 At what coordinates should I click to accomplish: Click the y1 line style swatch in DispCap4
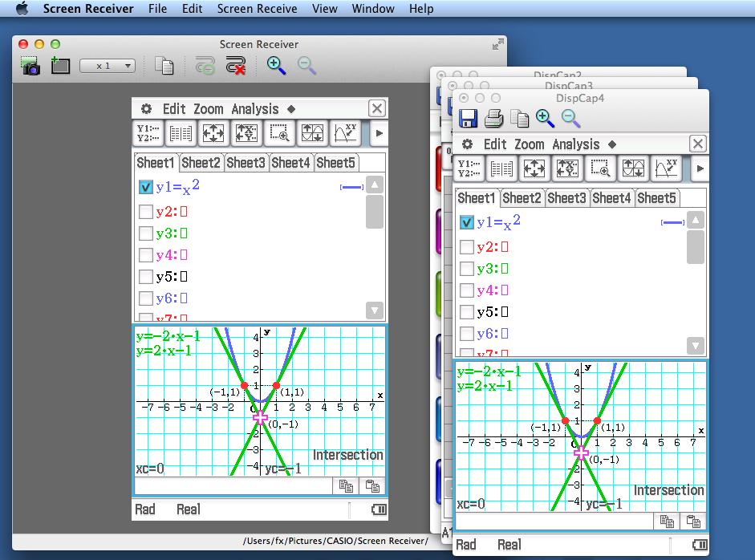tap(672, 222)
